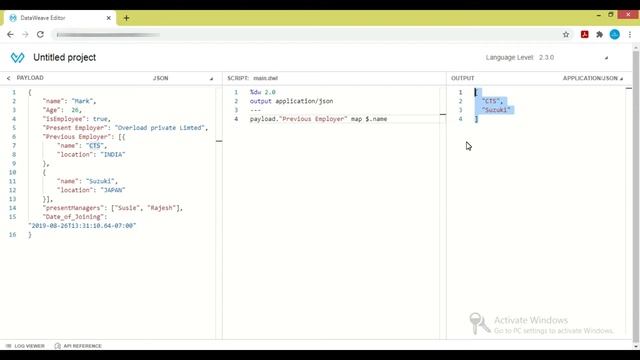Click the script line with map $.name

point(318,119)
